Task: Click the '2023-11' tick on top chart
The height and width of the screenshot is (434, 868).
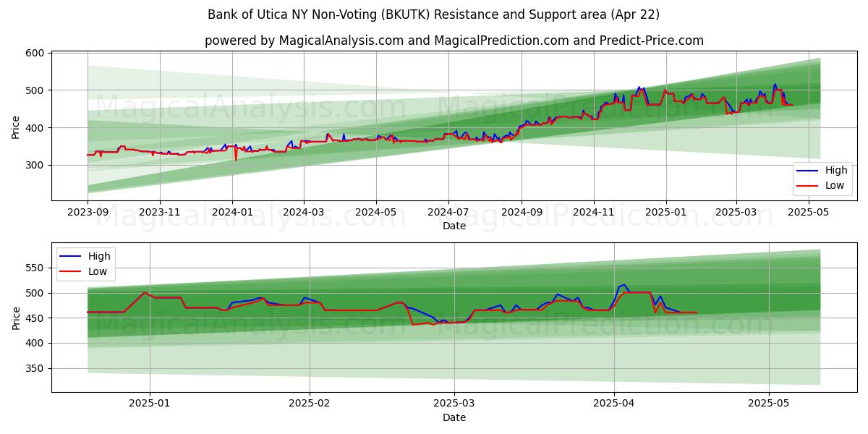Action: click(x=160, y=212)
